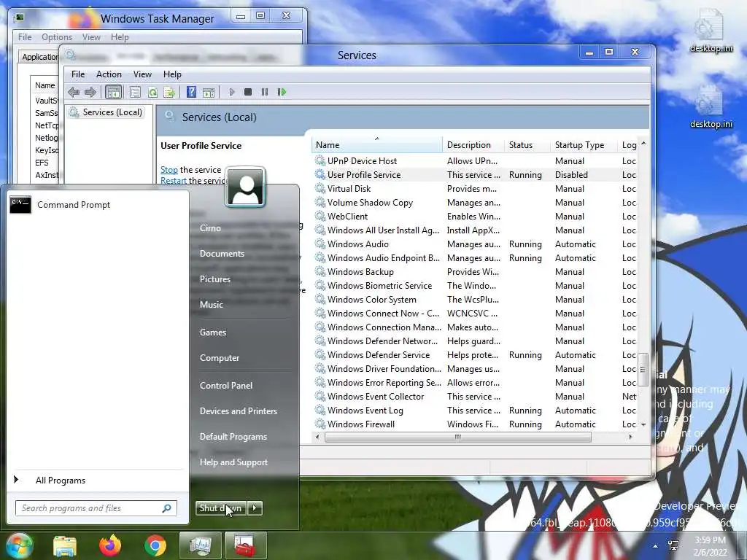Screen dimensions: 747x560
Task: Open Documents from the Start menu
Action: coord(222,254)
